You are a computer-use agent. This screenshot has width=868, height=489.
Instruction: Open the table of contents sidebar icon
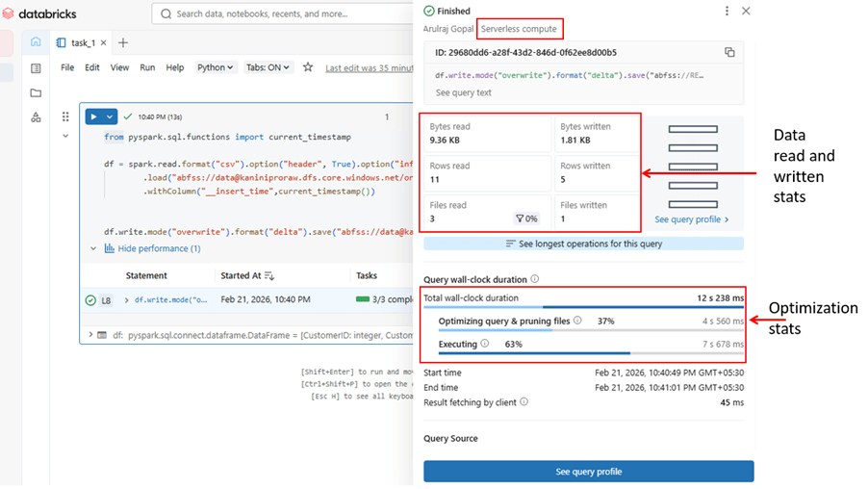[36, 68]
